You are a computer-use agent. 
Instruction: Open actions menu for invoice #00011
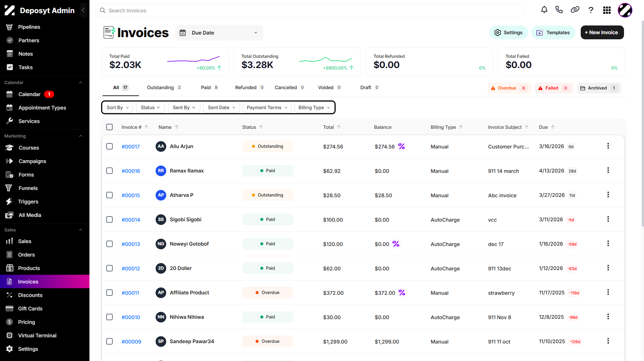tap(608, 292)
